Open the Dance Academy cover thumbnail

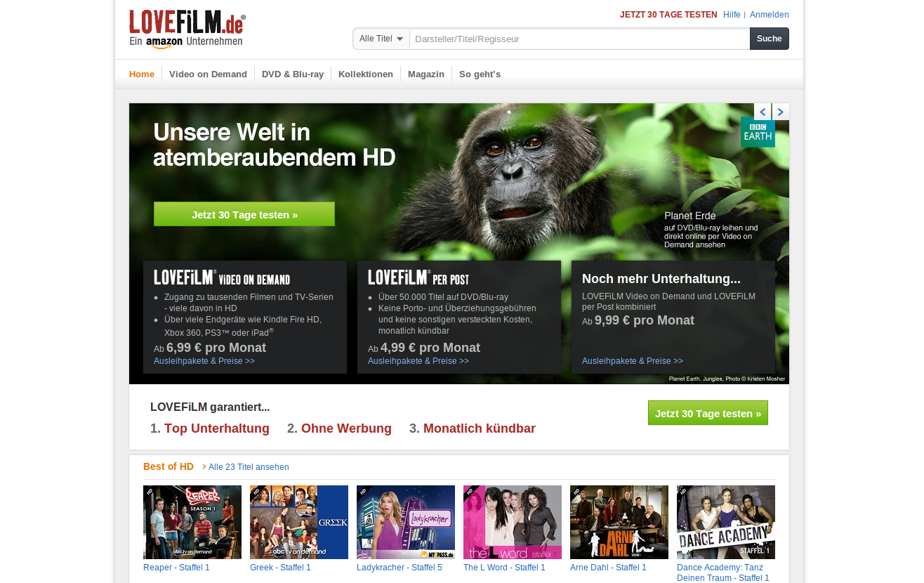(x=726, y=522)
